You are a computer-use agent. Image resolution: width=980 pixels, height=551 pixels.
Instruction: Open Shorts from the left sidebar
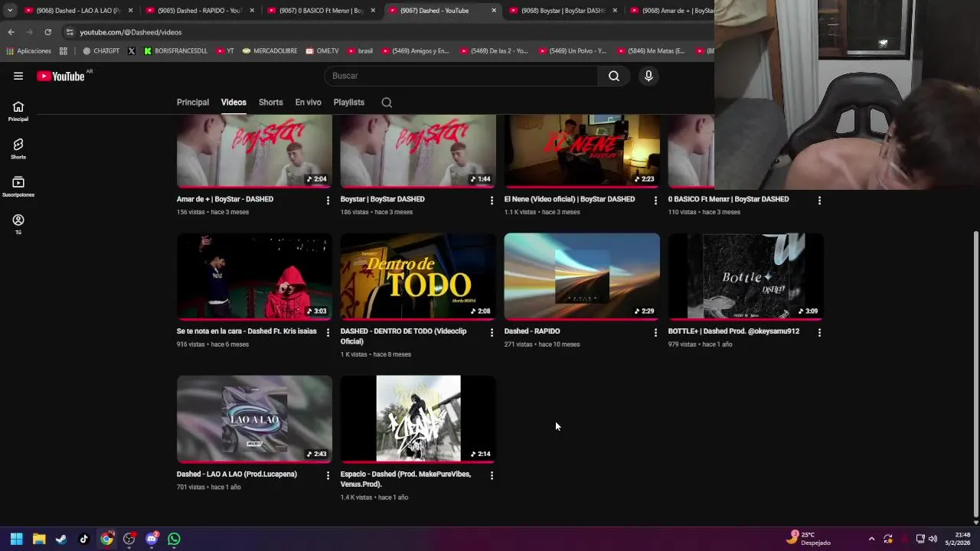tap(18, 148)
